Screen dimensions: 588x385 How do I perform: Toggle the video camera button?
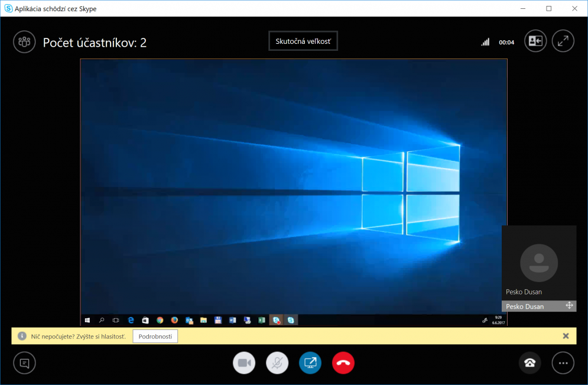(244, 363)
